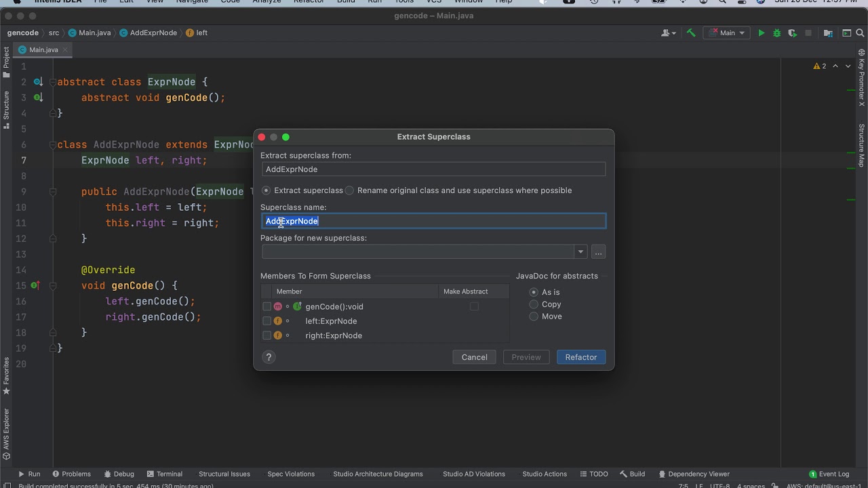Click the Refactor button
The width and height of the screenshot is (868, 488).
click(581, 357)
